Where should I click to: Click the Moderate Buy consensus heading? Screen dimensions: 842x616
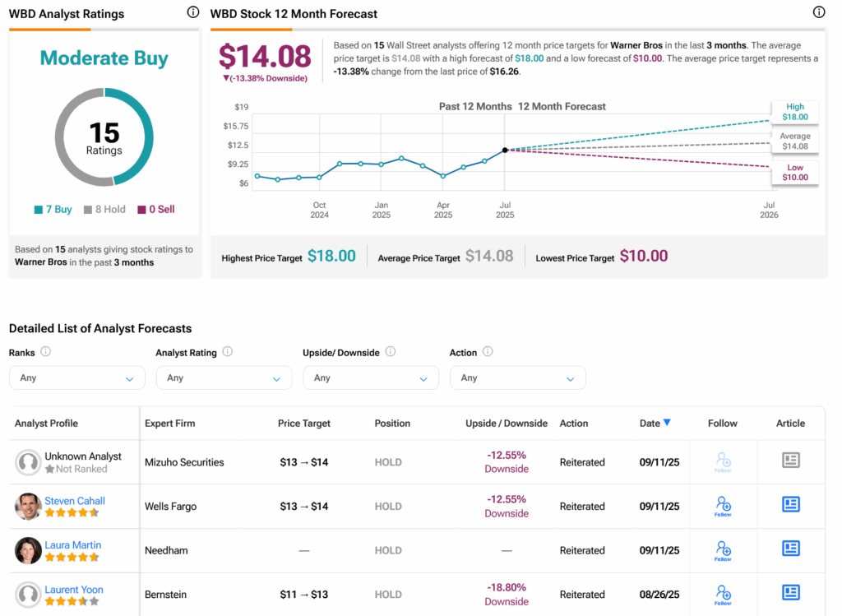point(104,58)
